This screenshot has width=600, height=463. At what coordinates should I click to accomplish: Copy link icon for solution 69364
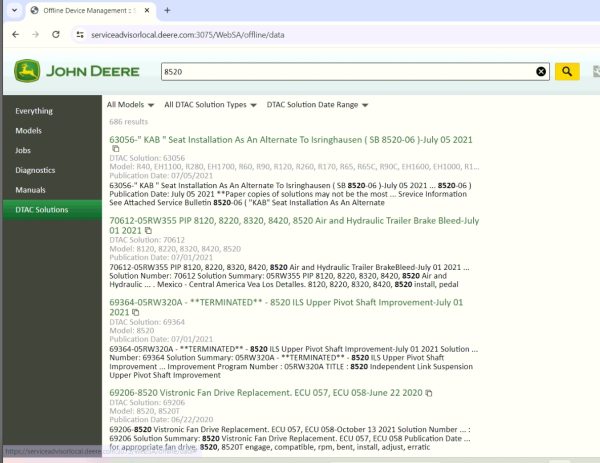(135, 312)
